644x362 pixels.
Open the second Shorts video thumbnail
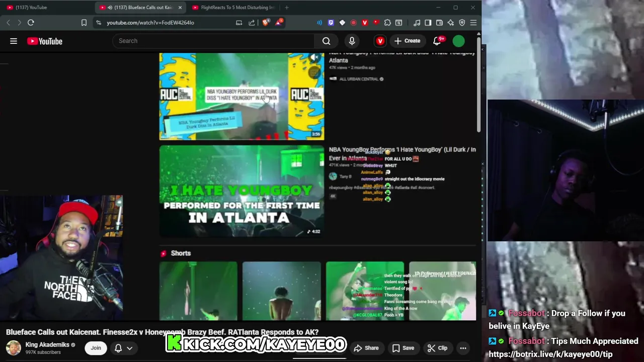281,291
